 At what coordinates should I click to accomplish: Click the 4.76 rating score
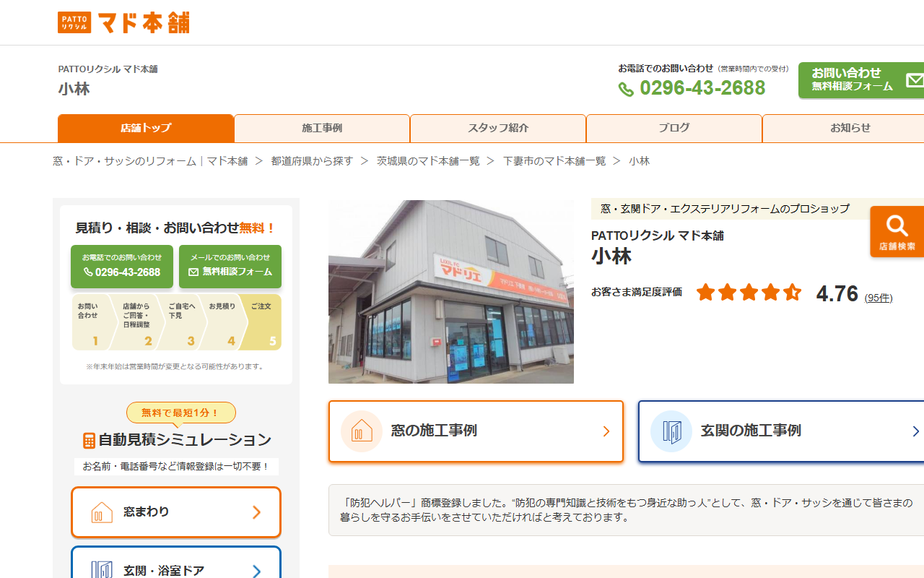point(837,293)
